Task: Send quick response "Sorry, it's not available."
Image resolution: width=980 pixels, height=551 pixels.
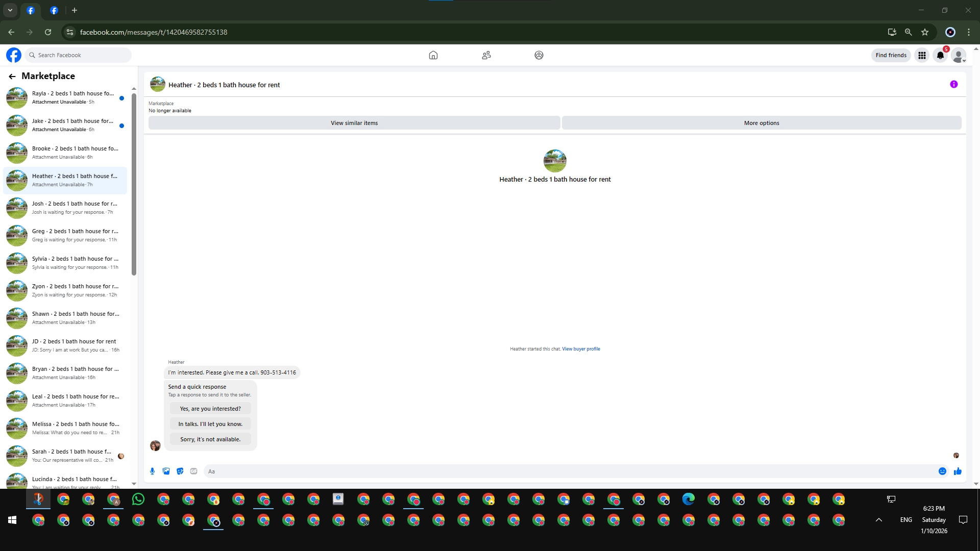Action: point(210,439)
